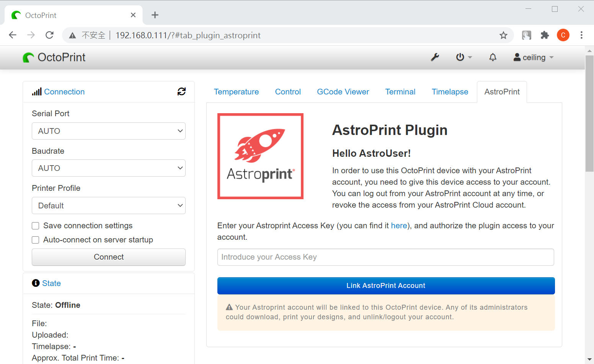594x364 pixels.
Task: Open the ceiling user account dropdown
Action: click(x=533, y=57)
